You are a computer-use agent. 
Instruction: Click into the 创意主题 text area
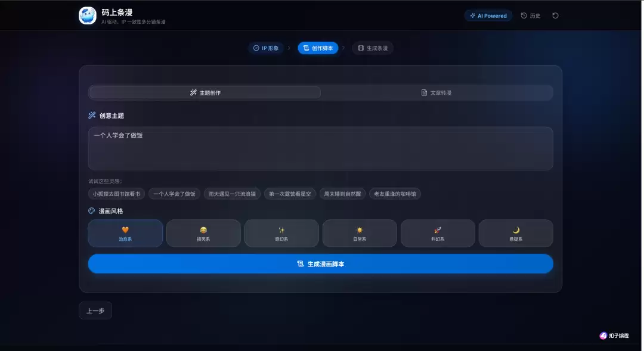pos(320,148)
